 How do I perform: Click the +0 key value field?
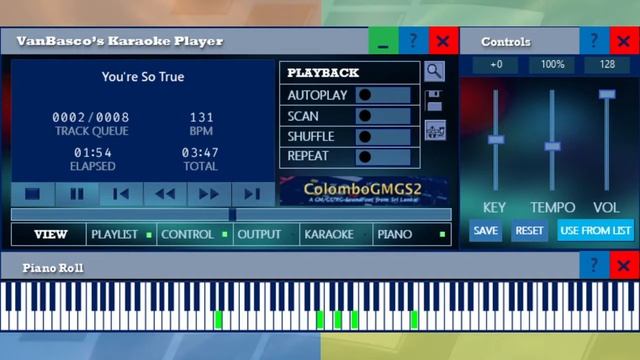pyautogui.click(x=496, y=64)
